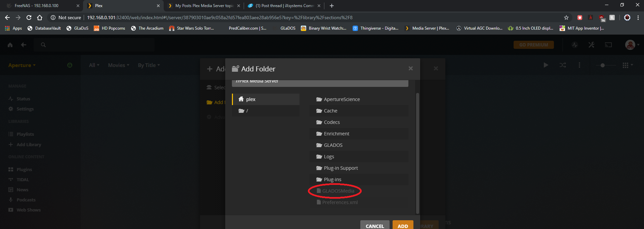Screen dimensions: 644x229
Task: Click the Plex back arrow icon
Action: click(24, 45)
